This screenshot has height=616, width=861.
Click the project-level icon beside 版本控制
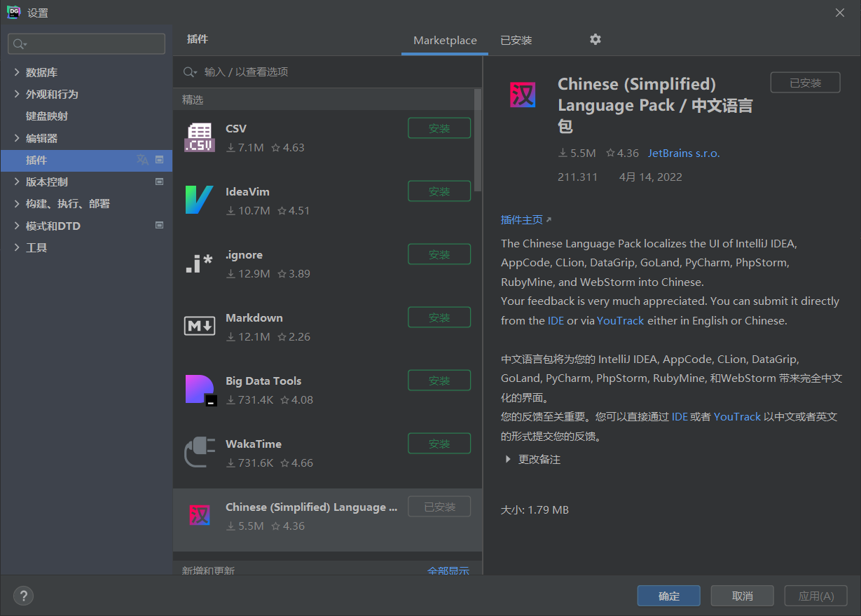tap(159, 182)
